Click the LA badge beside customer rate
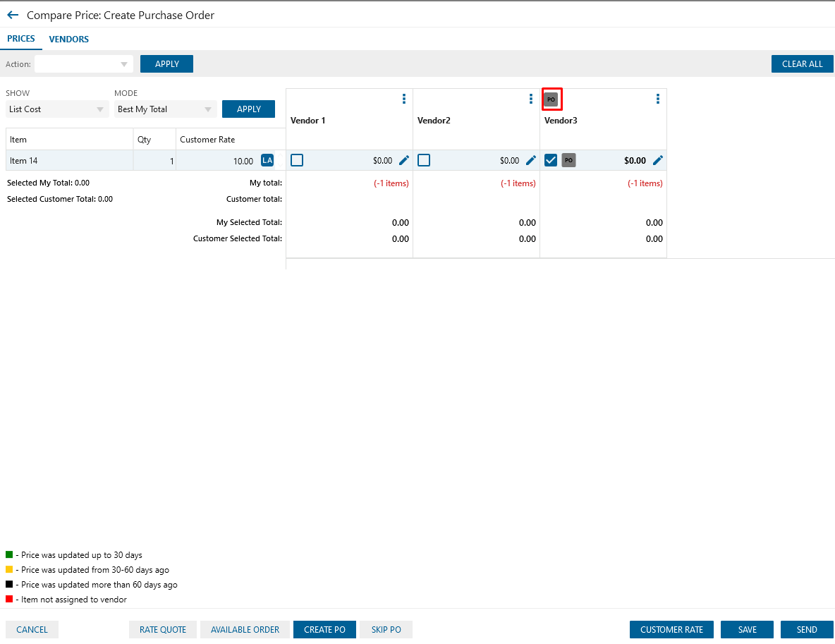 click(x=267, y=160)
